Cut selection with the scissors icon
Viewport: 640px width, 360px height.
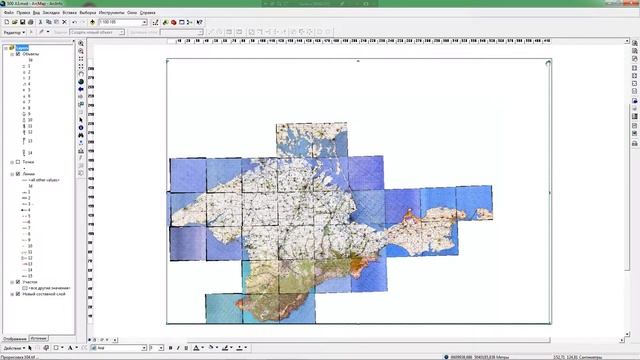click(40, 22)
